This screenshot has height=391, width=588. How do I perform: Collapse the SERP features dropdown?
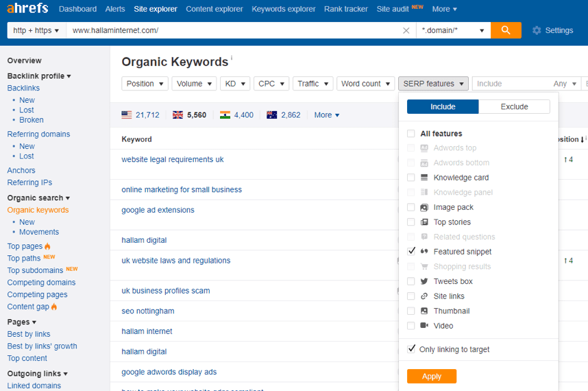[433, 84]
